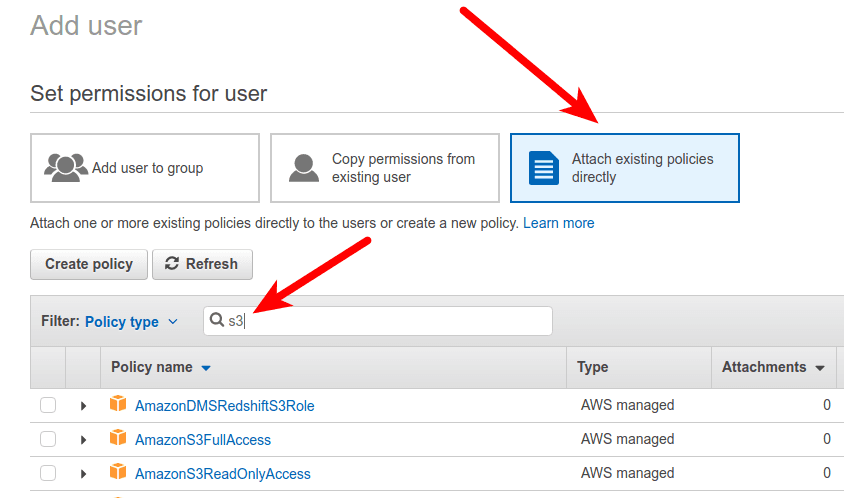This screenshot has height=498, width=844.
Task: Click the blue policy document icon
Action: click(x=544, y=168)
